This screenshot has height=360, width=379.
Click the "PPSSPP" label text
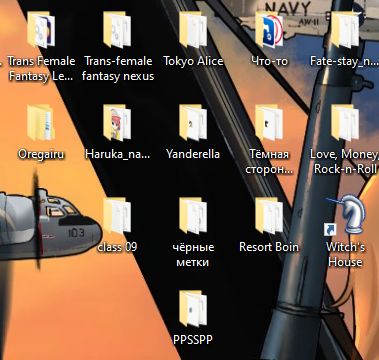pyautogui.click(x=193, y=340)
